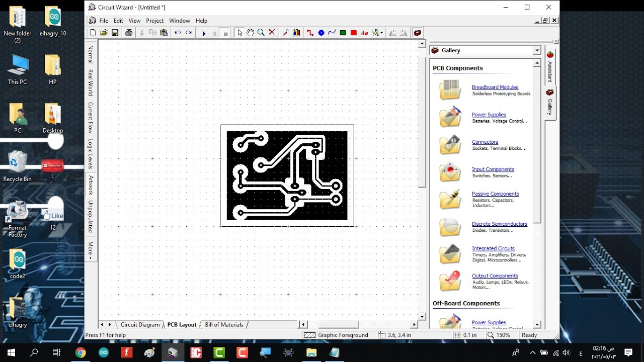This screenshot has width=644, height=362.
Task: Undo the last action
Action: pyautogui.click(x=178, y=33)
